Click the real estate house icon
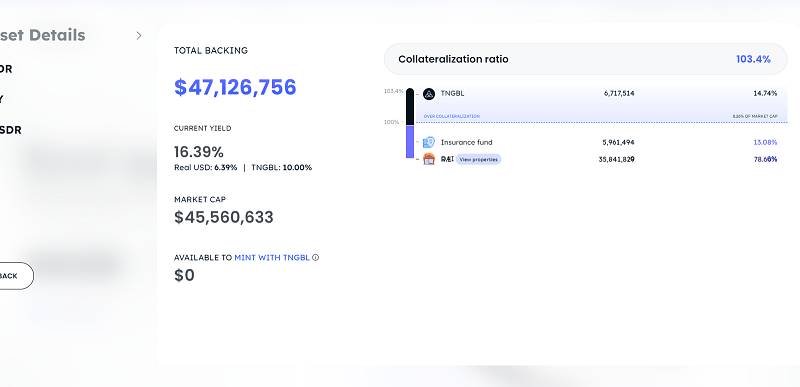The image size is (800, 387). coord(429,159)
